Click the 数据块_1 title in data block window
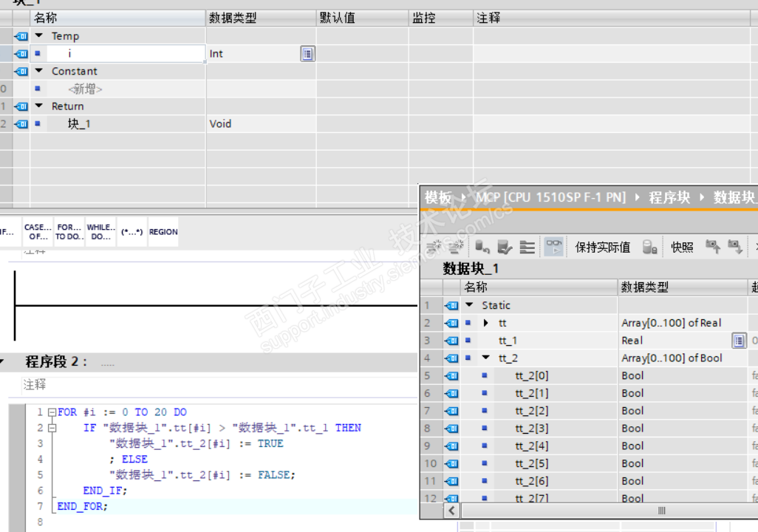Image resolution: width=758 pixels, height=532 pixels. point(471,268)
